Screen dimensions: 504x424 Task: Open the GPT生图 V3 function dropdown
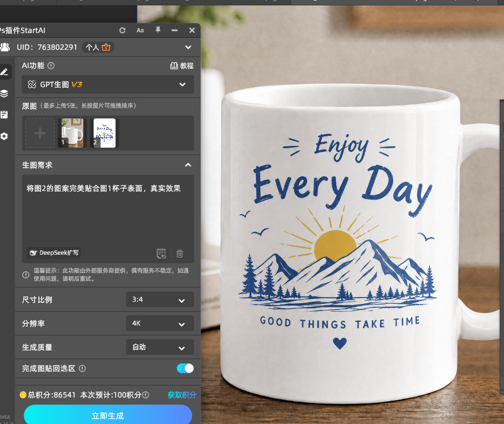point(108,84)
